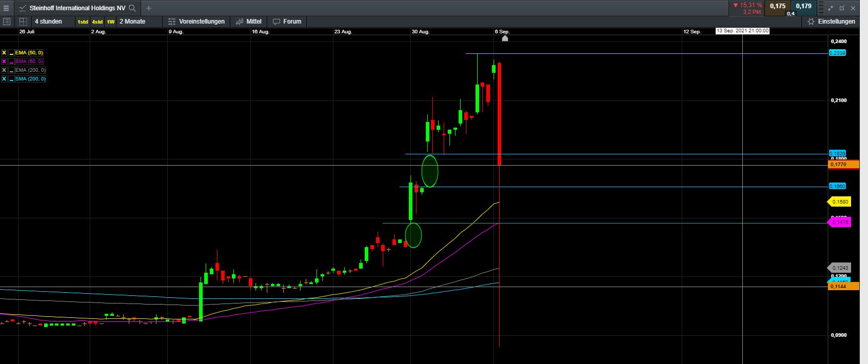Click the chart line icon in the tab
The width and height of the screenshot is (868, 364).
coord(23,8)
